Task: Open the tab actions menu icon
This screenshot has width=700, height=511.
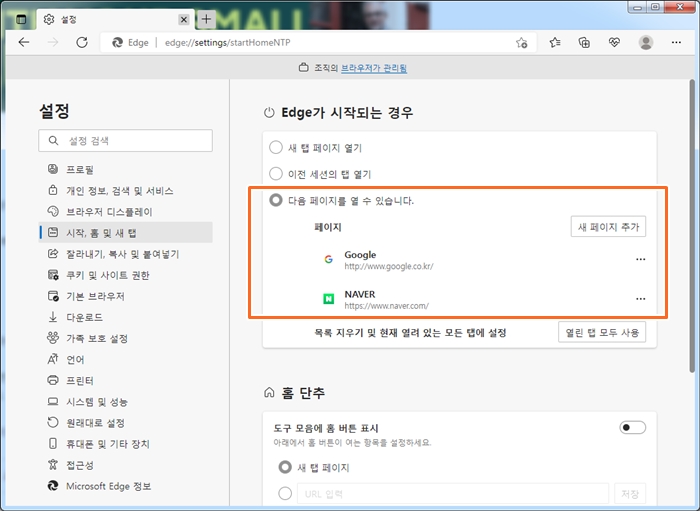Action: click(x=21, y=19)
